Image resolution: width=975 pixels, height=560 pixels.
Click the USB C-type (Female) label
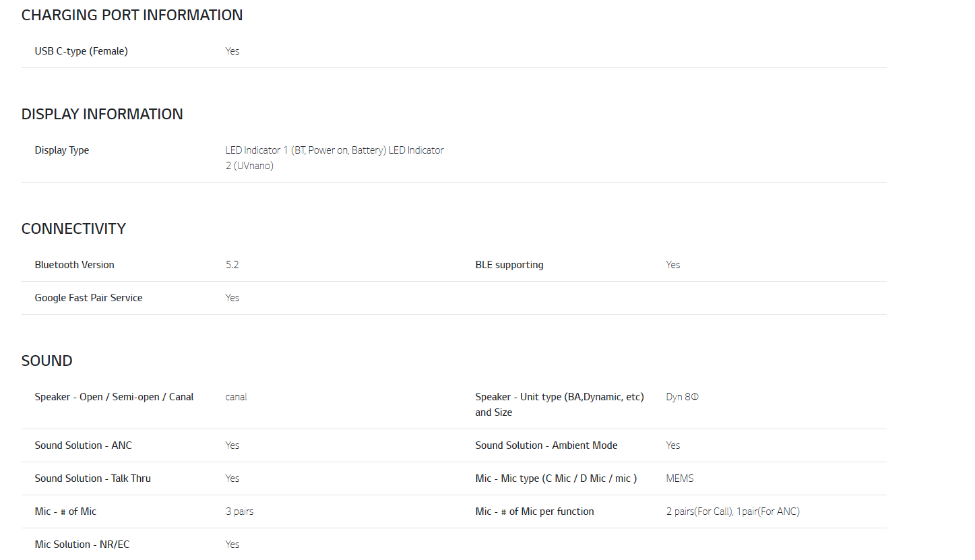click(81, 51)
